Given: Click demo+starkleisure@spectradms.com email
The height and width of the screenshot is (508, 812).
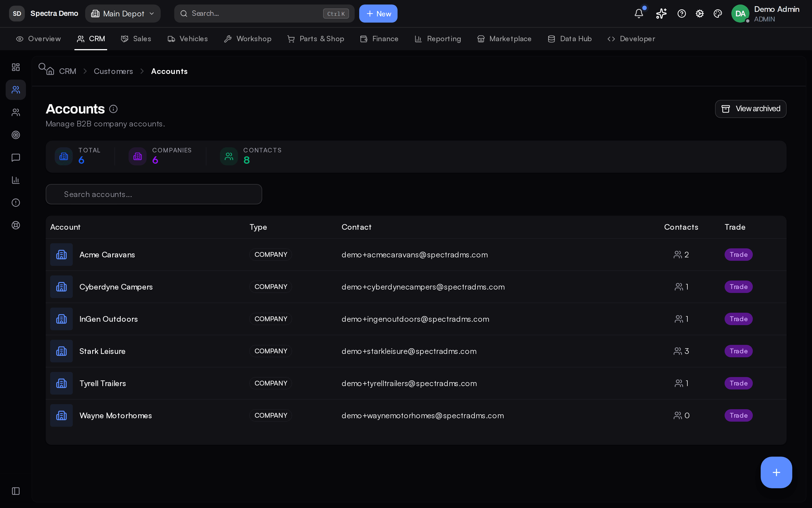Looking at the screenshot, I should (409, 351).
